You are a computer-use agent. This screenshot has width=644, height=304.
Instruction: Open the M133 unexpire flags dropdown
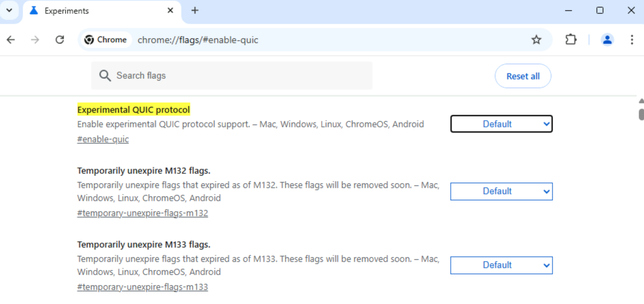click(501, 265)
